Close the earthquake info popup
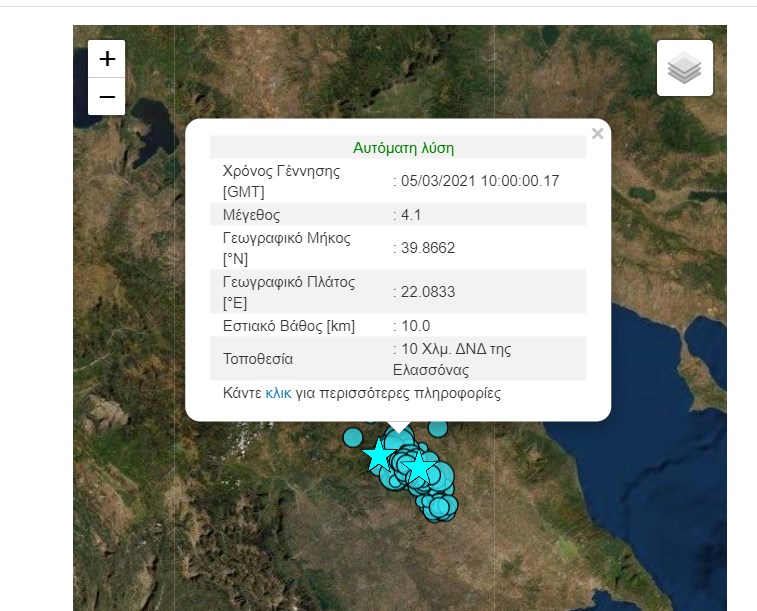 click(597, 134)
